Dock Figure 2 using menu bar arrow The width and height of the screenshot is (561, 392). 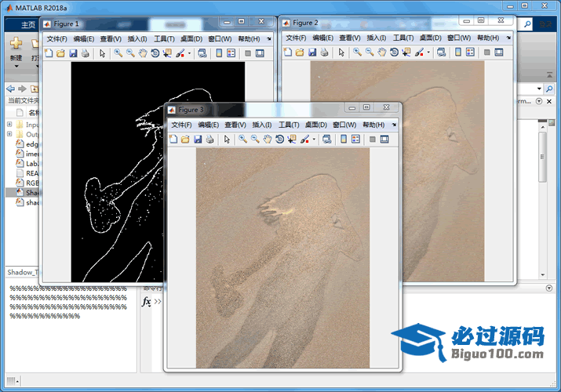click(x=508, y=38)
